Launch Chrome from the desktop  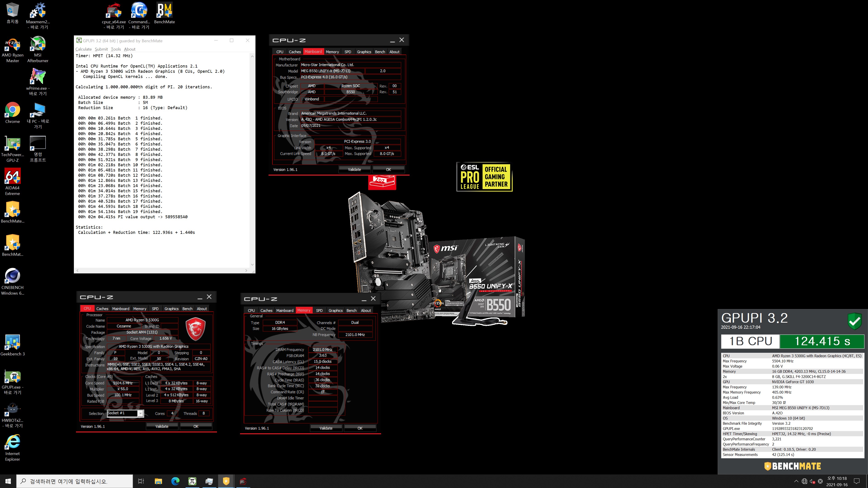point(12,113)
